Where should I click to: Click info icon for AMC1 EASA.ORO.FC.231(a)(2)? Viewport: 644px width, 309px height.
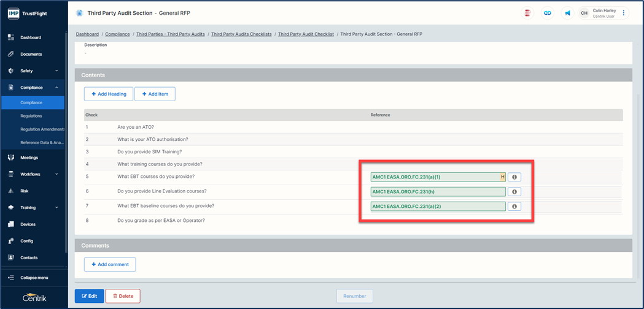coord(514,207)
